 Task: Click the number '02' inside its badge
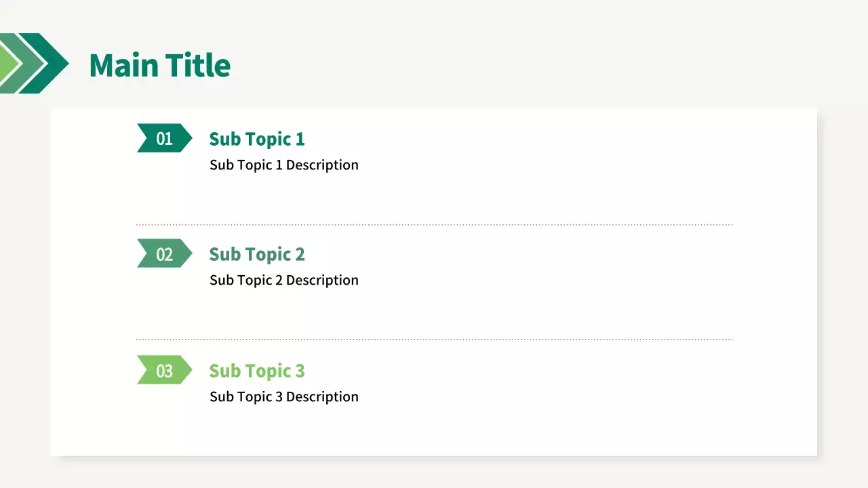[164, 254]
